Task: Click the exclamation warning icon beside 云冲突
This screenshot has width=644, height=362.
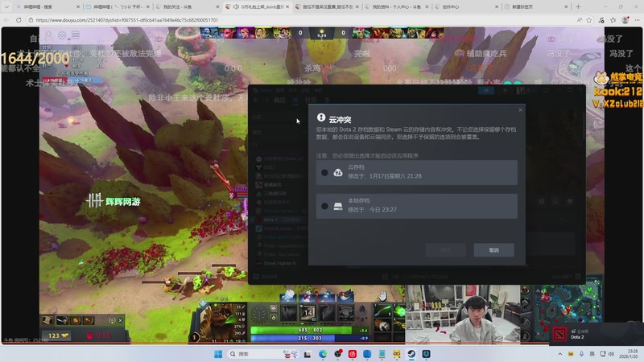Action: coord(321,117)
